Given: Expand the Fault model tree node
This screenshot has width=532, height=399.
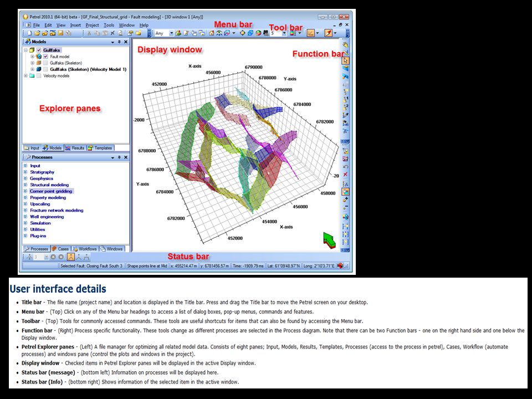Looking at the screenshot, I should (x=32, y=57).
